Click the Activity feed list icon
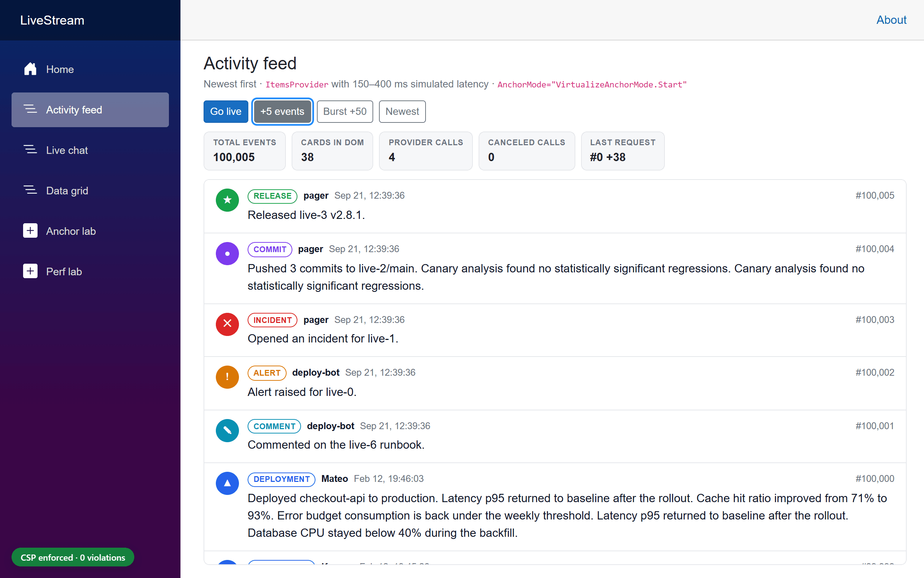The height and width of the screenshot is (578, 924). 30,110
